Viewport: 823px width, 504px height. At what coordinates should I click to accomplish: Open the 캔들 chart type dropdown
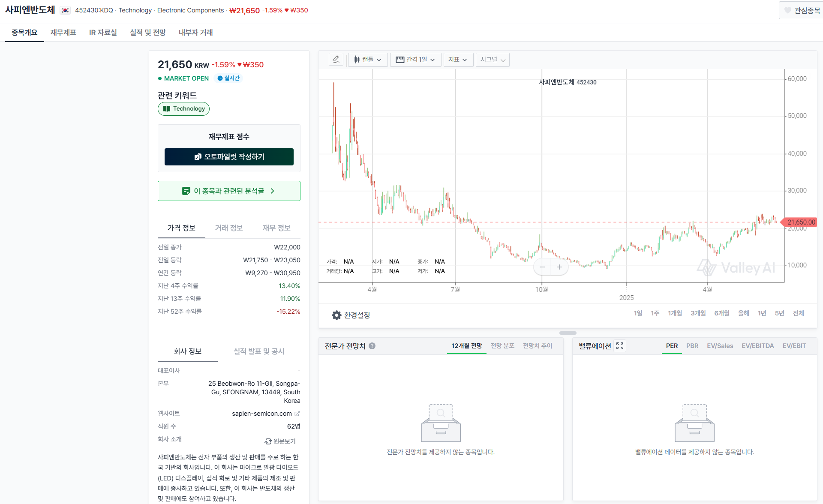368,60
